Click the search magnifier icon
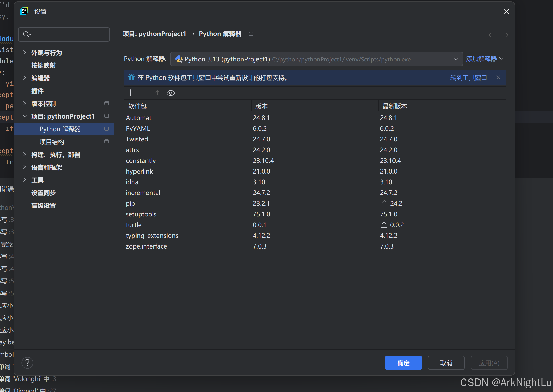The width and height of the screenshot is (553, 392). point(27,34)
